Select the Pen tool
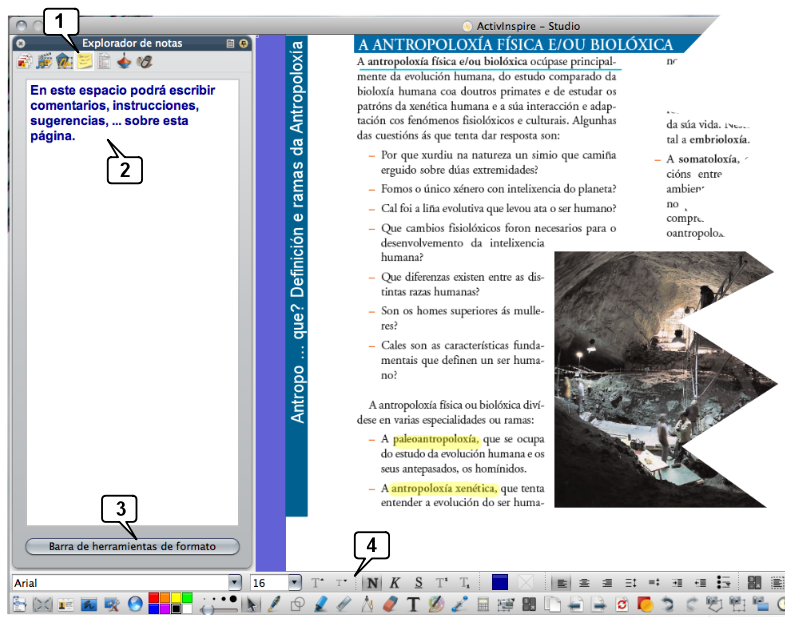785x622 pixels. (x=274, y=605)
